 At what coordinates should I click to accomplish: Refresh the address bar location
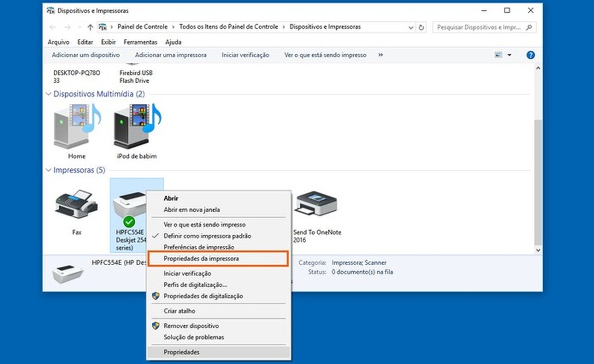(421, 27)
